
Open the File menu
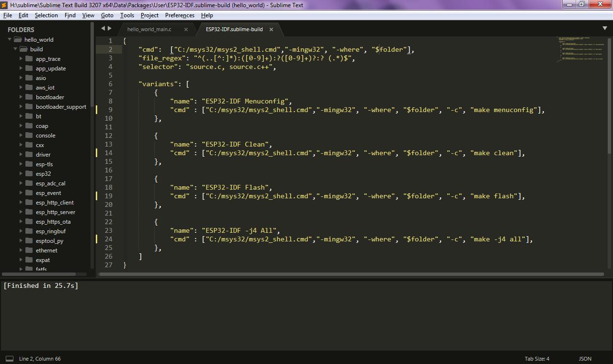click(x=8, y=15)
